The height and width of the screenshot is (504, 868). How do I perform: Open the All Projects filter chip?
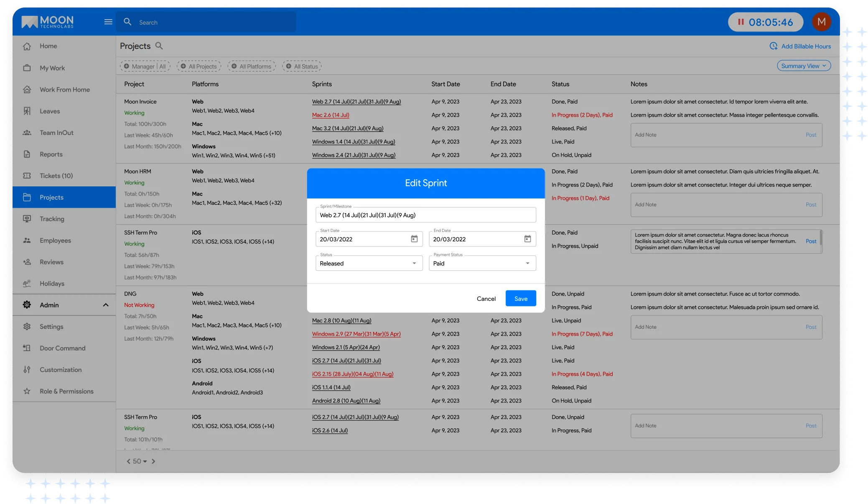click(x=199, y=66)
